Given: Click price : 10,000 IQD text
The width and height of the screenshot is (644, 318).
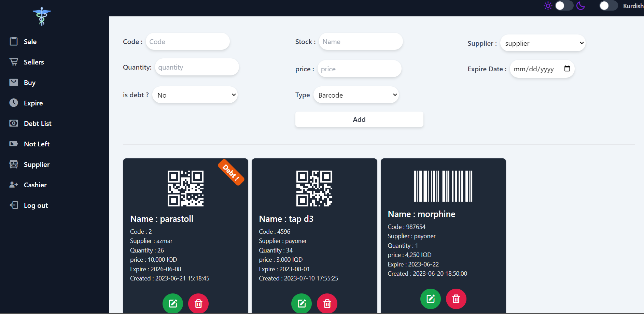Looking at the screenshot, I should click(x=154, y=260).
